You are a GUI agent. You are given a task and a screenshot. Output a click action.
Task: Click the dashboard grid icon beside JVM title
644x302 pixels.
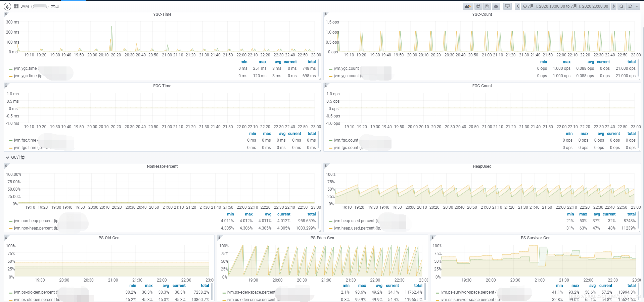point(16,6)
